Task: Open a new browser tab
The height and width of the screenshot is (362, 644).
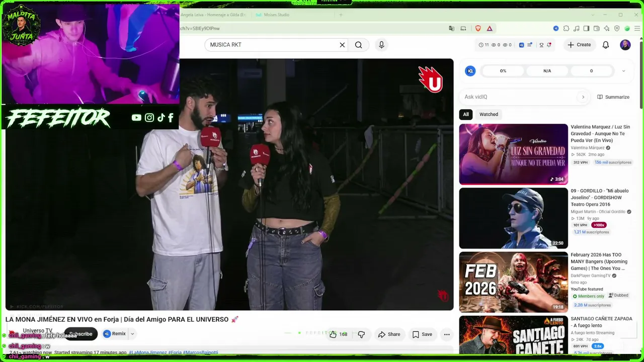Action: pos(341,15)
